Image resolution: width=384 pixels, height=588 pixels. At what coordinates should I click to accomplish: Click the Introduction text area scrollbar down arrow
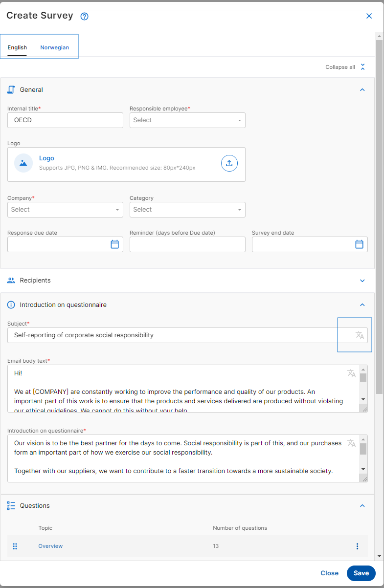[x=363, y=469]
